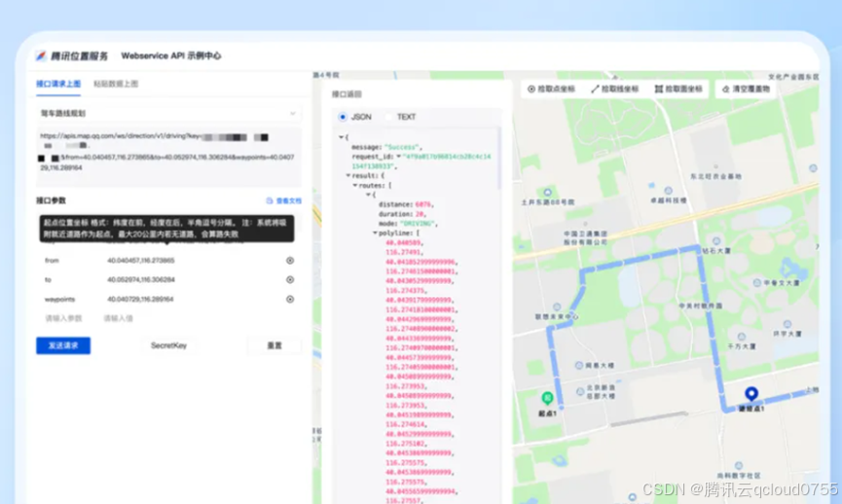Click the 腾讯位置服务 logo icon

point(41,55)
